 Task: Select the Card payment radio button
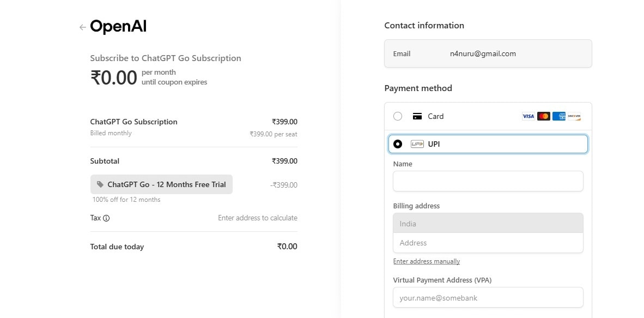[x=398, y=116]
